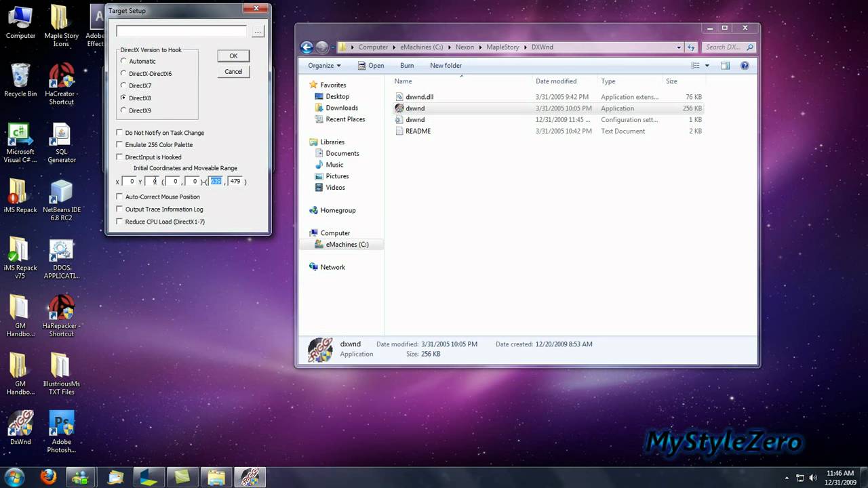Click New folder in the toolbar
868x488 pixels.
(x=446, y=66)
